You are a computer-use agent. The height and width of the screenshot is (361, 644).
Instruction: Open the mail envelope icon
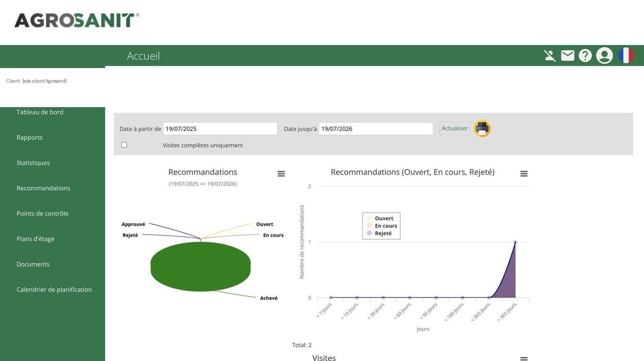click(568, 56)
